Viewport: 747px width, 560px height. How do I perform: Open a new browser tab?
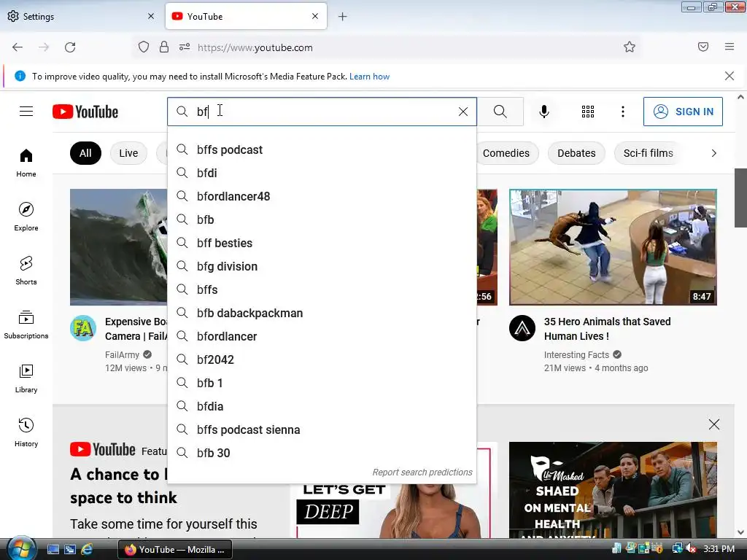point(343,17)
